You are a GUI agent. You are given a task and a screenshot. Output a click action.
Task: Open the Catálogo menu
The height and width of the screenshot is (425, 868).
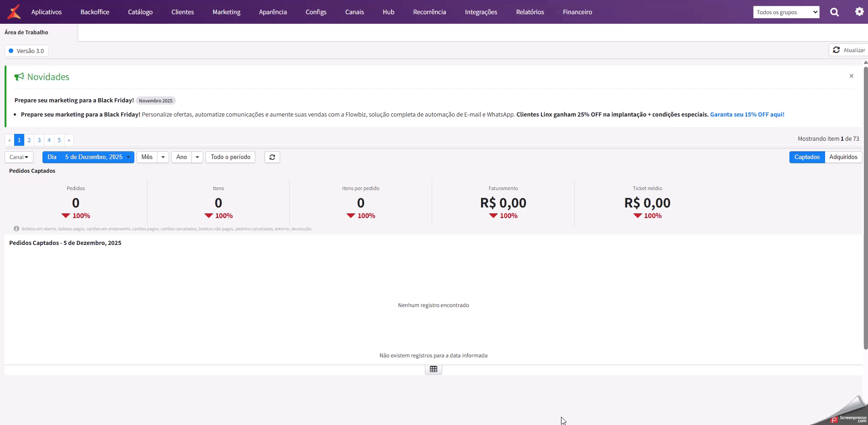140,12
